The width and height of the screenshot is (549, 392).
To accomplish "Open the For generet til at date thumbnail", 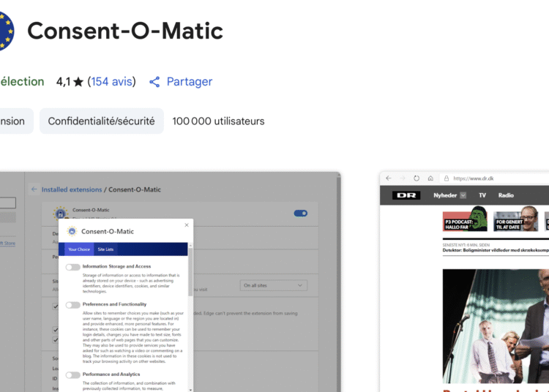I will [516, 219].
